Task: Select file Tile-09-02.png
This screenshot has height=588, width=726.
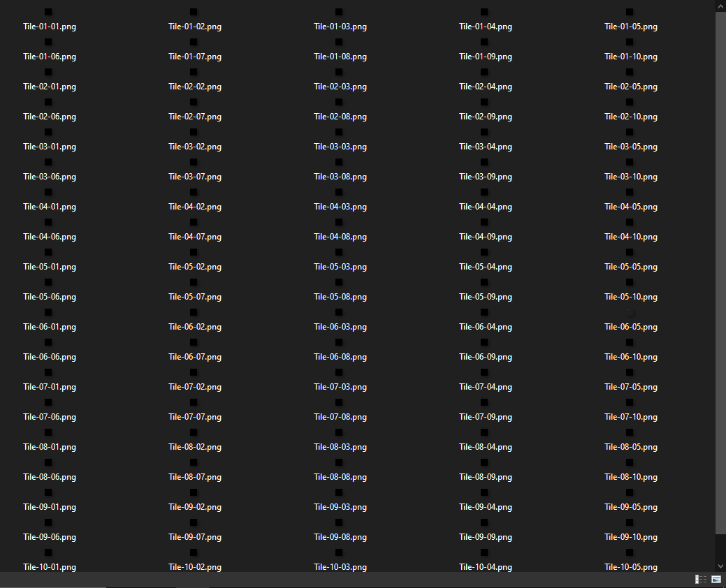Action: [x=195, y=508]
